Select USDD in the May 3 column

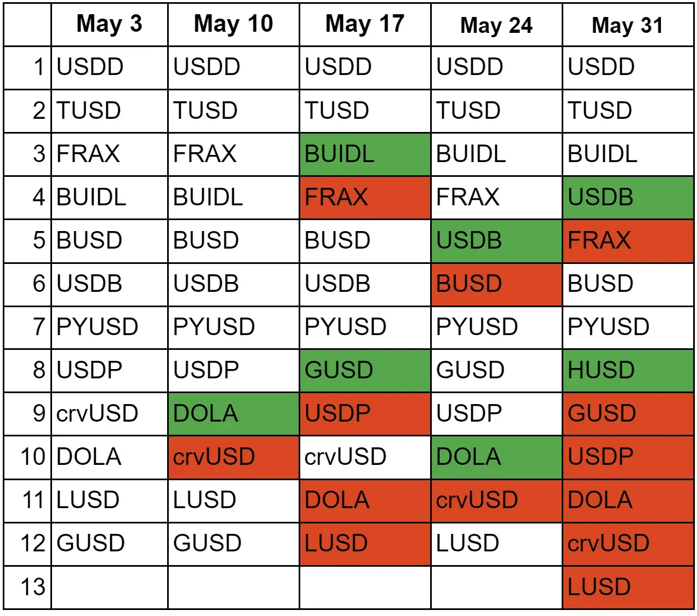[x=109, y=67]
